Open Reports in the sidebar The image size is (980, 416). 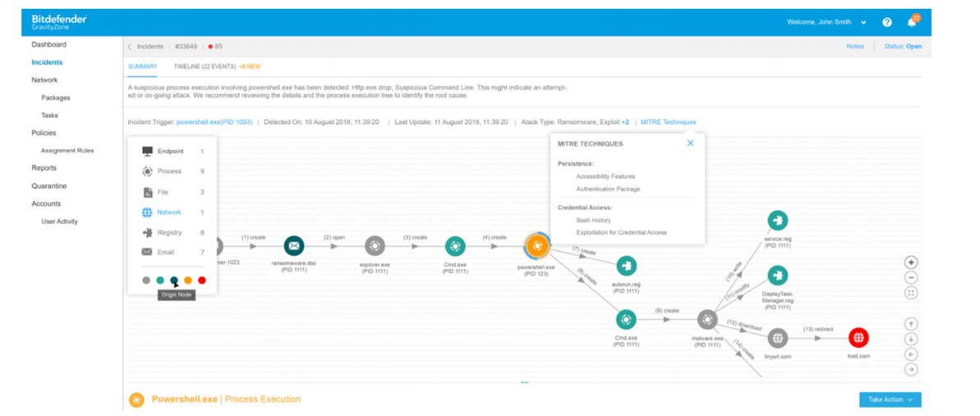coord(44,168)
